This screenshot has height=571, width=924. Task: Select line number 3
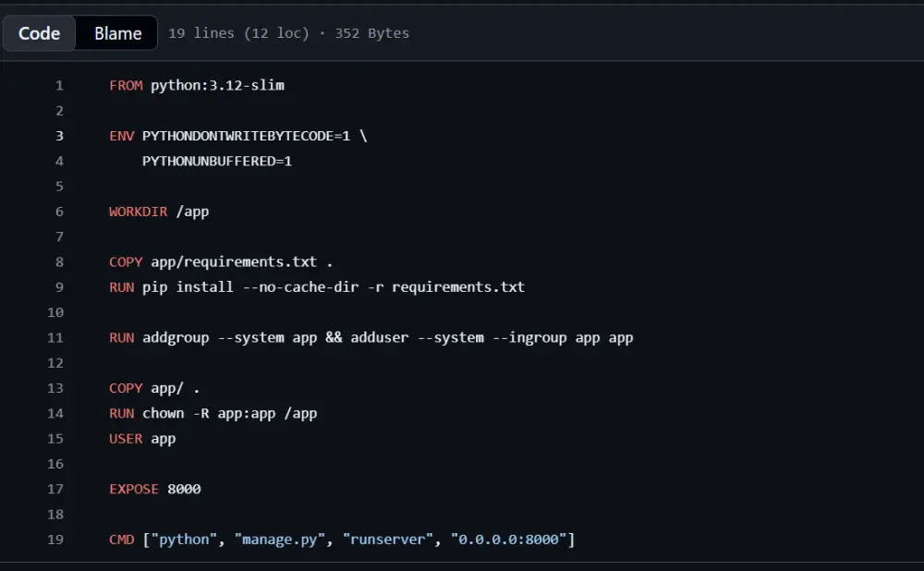point(59,136)
